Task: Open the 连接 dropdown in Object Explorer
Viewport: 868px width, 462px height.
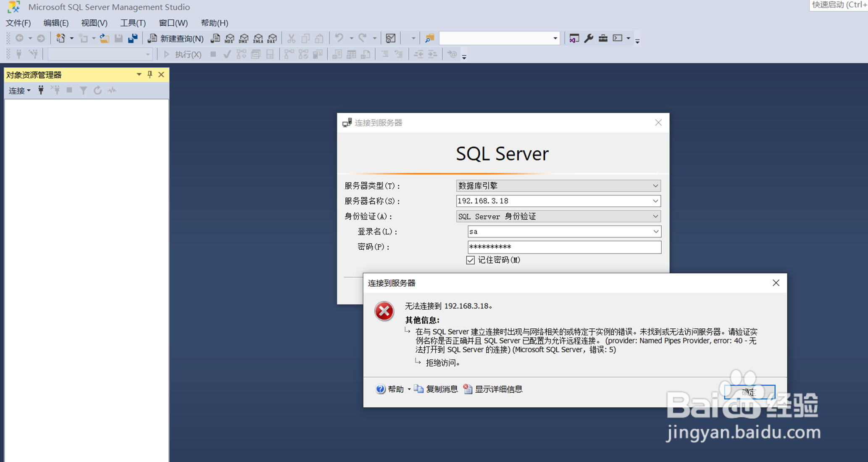Action: coord(19,90)
